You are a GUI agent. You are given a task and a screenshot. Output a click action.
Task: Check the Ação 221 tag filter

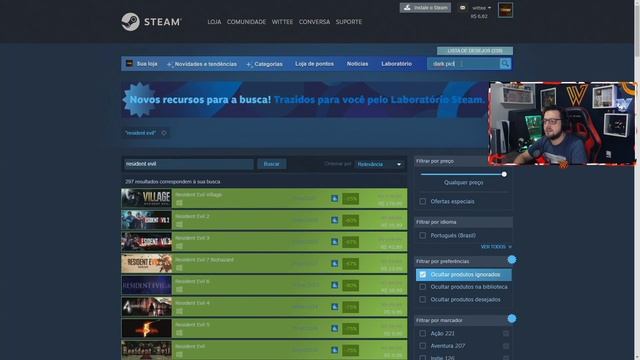422,333
